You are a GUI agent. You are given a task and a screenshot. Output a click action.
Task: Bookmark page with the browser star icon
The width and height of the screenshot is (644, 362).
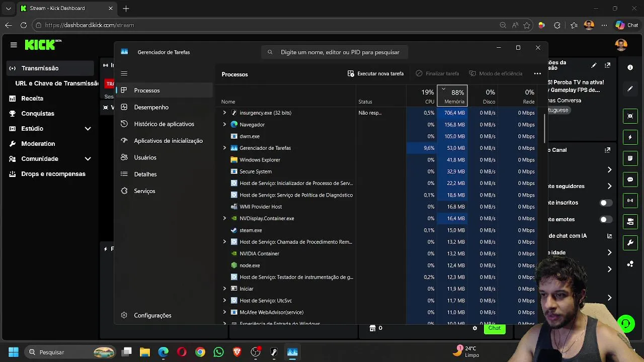(527, 25)
